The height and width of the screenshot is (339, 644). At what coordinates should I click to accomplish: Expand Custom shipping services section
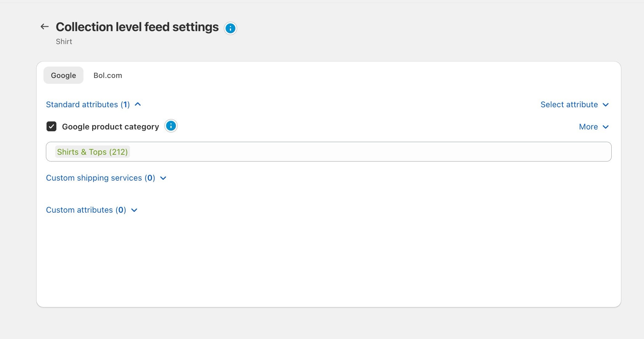[x=106, y=178]
